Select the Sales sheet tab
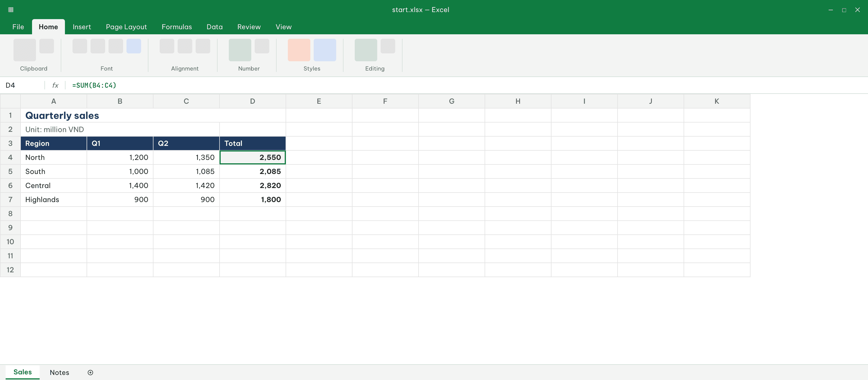 (x=22, y=372)
